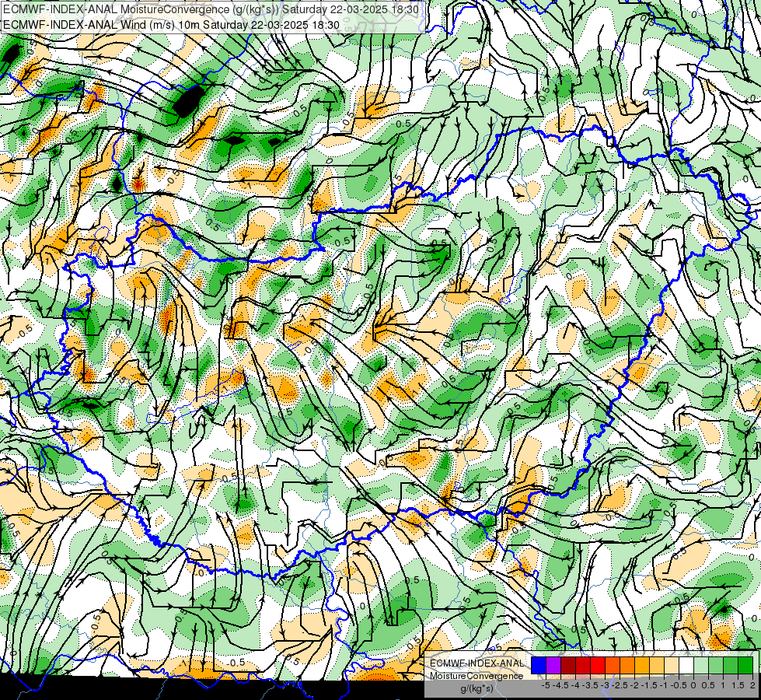Pick the light orange swatch between -1.5 and -1

pyautogui.click(x=657, y=666)
